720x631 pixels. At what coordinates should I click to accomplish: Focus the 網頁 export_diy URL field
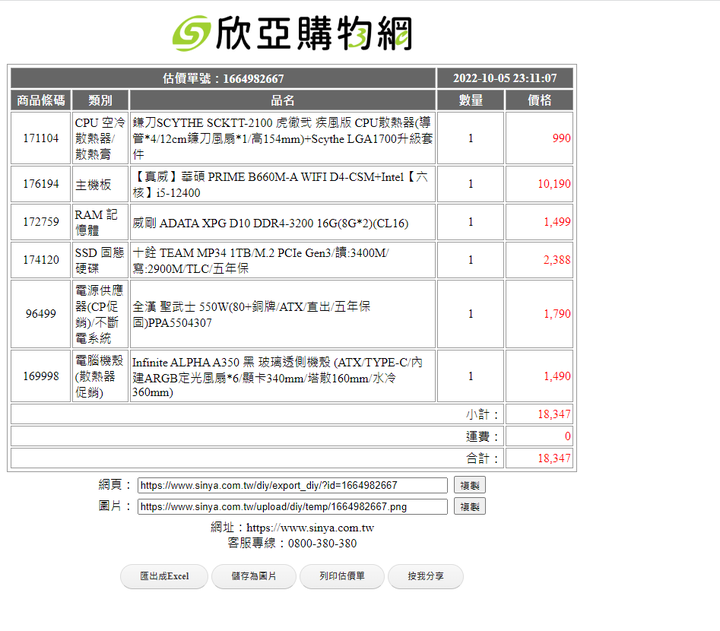(x=292, y=485)
